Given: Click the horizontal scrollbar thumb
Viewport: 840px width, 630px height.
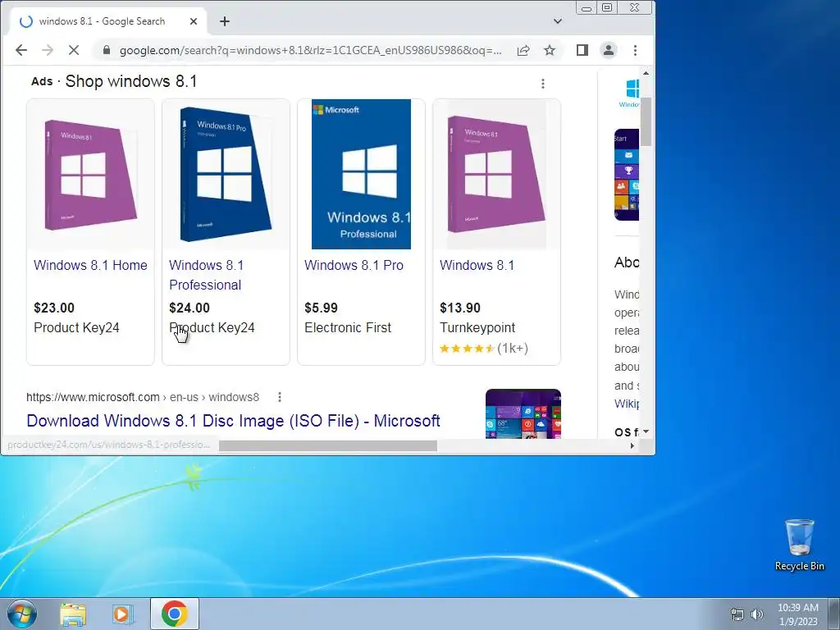Looking at the screenshot, I should [x=328, y=445].
